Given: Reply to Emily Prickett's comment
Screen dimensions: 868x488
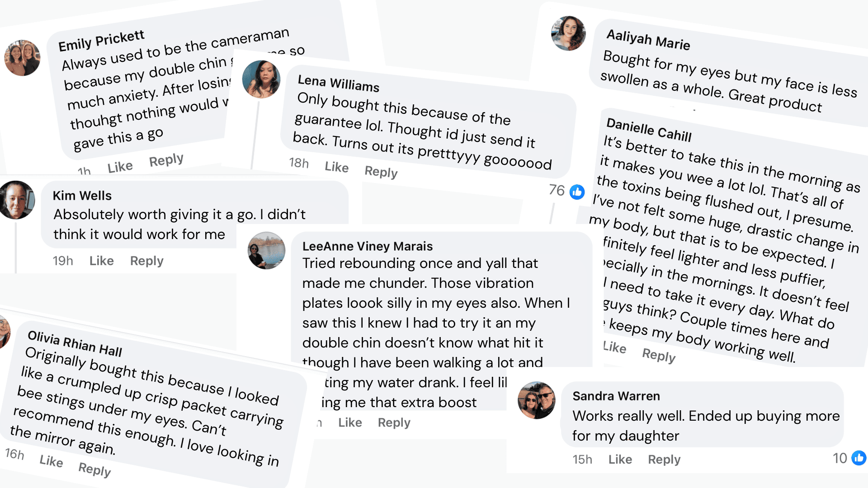Looking at the screenshot, I should click(x=166, y=160).
